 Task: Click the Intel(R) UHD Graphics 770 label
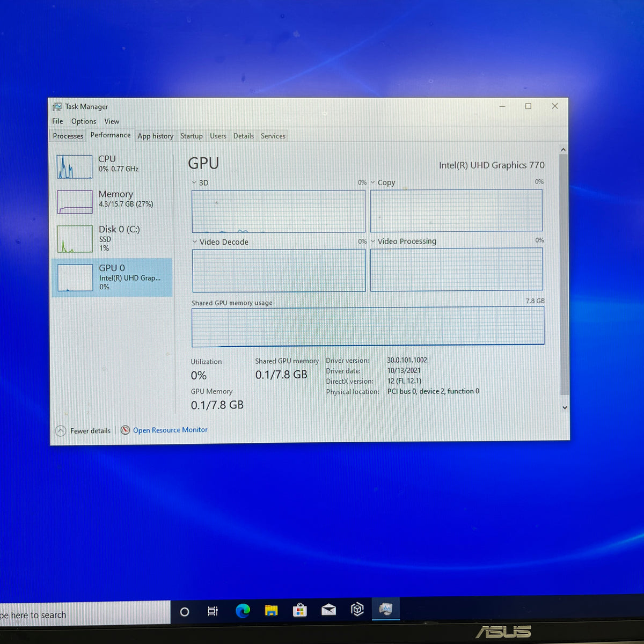click(492, 165)
